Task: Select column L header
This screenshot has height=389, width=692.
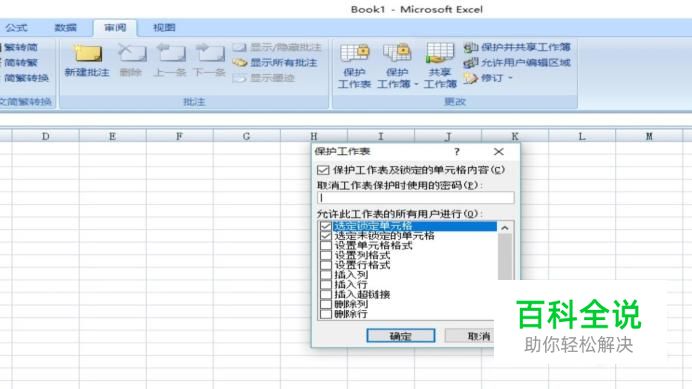Action: tap(582, 136)
